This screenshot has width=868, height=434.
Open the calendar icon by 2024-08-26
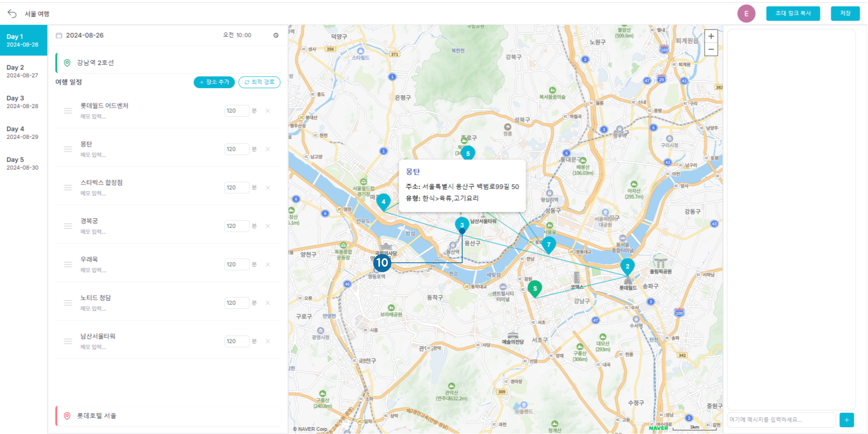(59, 35)
